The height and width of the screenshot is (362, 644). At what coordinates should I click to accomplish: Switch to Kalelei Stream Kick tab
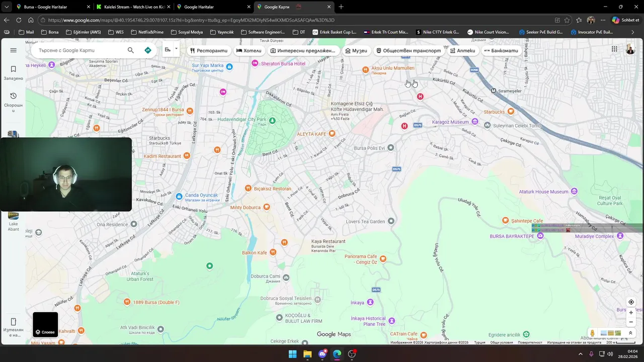pyautogui.click(x=133, y=7)
